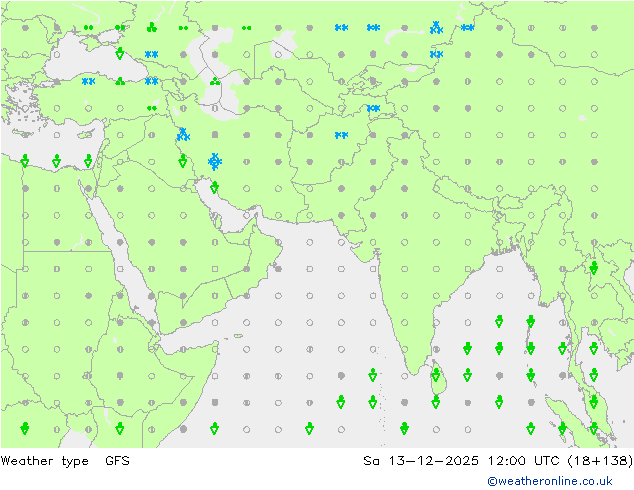Select blue snow symbol left of the Caspian
The width and height of the screenshot is (634, 490).
tap(152, 81)
